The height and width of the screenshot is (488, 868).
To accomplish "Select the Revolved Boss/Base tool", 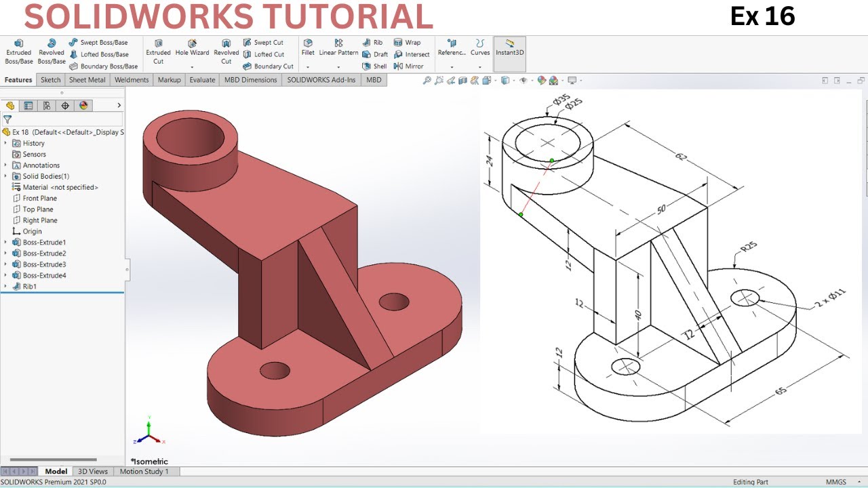I will (x=51, y=52).
